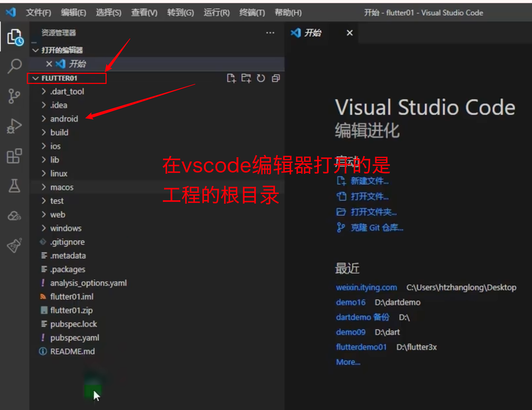Click the 打开文件... link

point(369,196)
